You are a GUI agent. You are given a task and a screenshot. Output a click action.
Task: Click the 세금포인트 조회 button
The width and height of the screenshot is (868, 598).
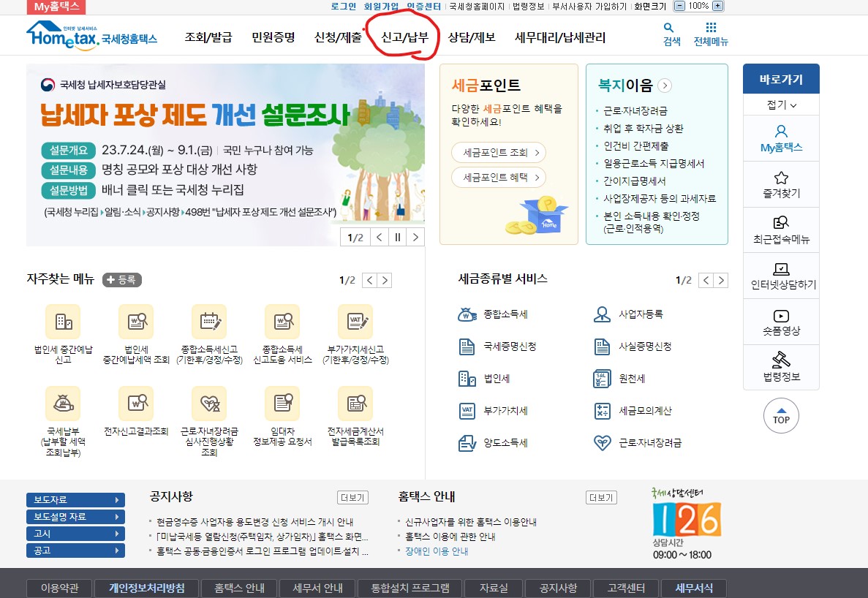(499, 154)
